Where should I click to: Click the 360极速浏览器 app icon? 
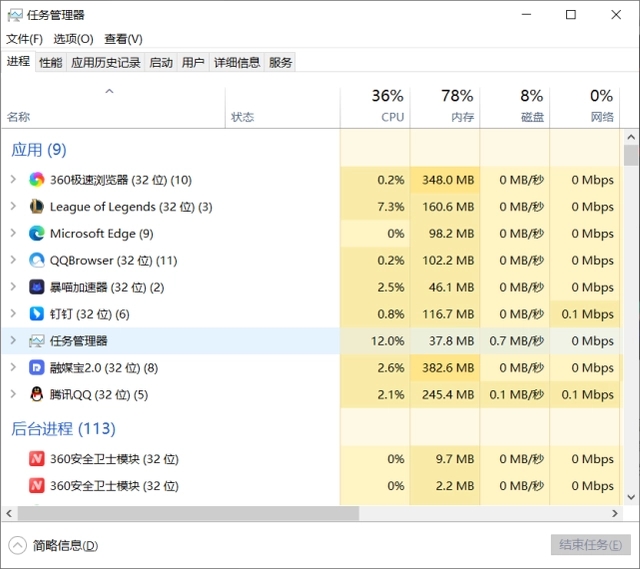[37, 180]
